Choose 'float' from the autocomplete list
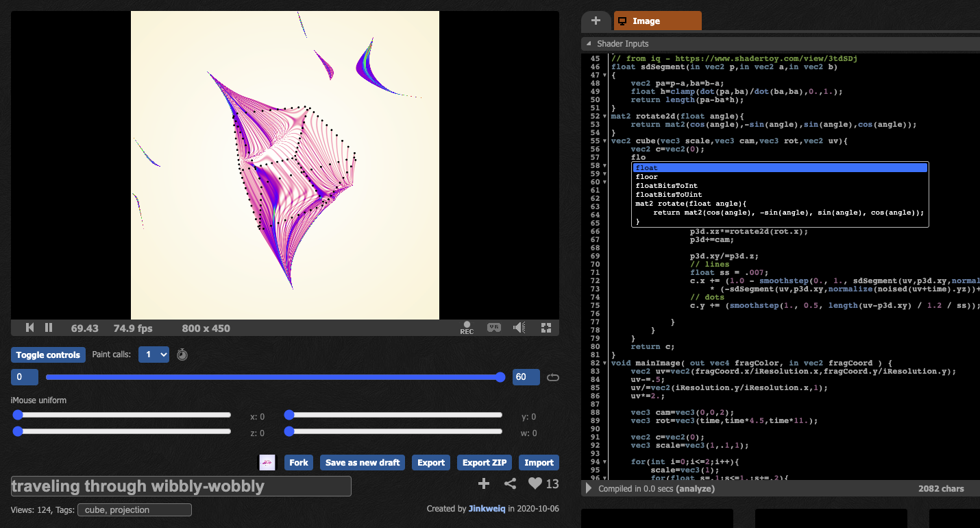 [x=780, y=167]
